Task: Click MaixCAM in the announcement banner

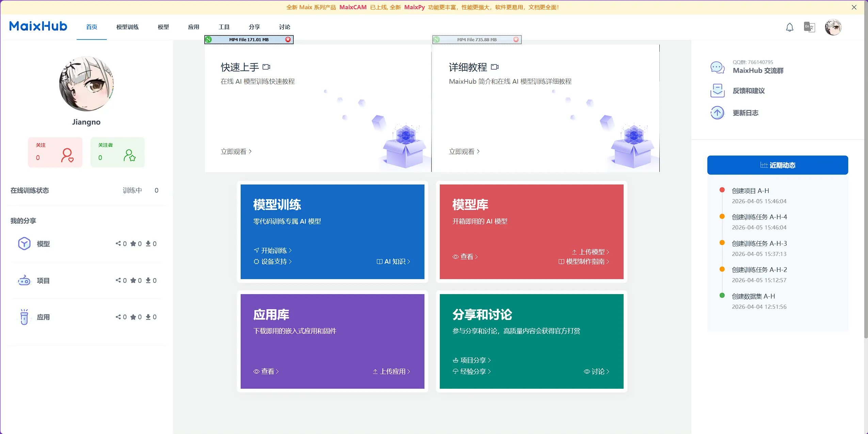Action: tap(353, 7)
